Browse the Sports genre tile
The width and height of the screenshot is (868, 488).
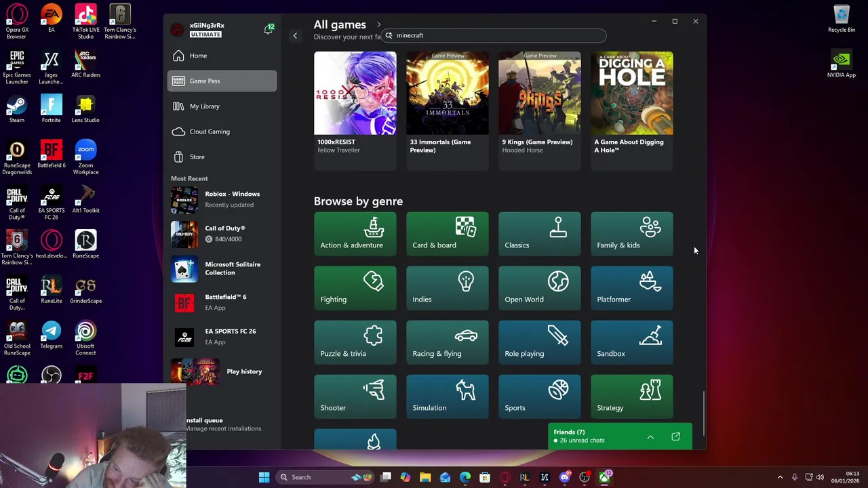[539, 396]
